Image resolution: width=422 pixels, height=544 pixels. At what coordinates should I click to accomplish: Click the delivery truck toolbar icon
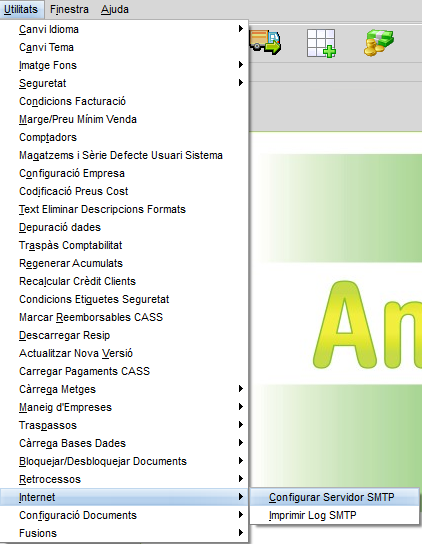point(265,42)
